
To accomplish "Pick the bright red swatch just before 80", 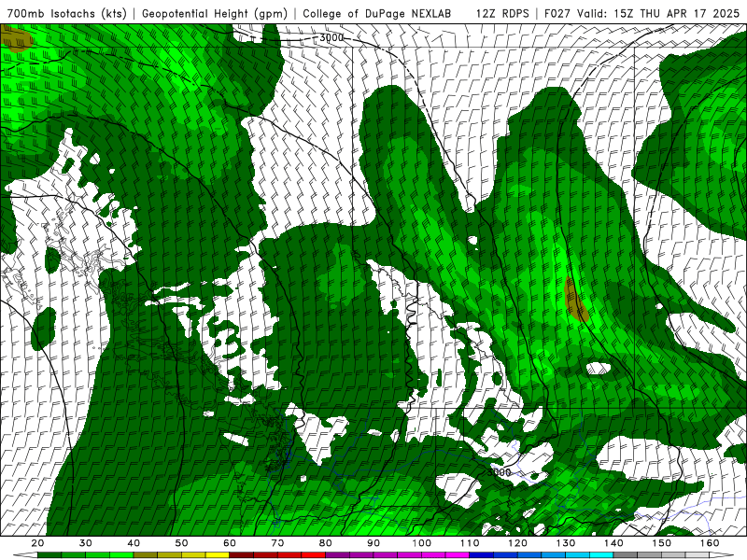I will (x=314, y=554).
